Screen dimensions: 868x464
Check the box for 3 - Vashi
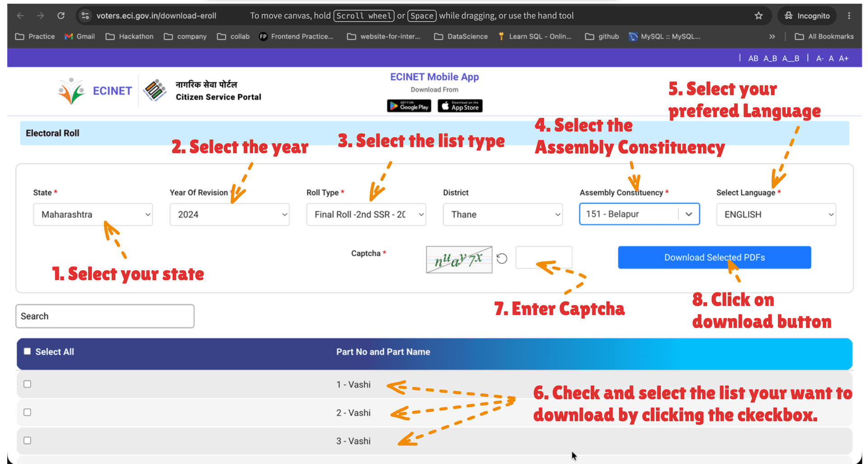(x=27, y=441)
